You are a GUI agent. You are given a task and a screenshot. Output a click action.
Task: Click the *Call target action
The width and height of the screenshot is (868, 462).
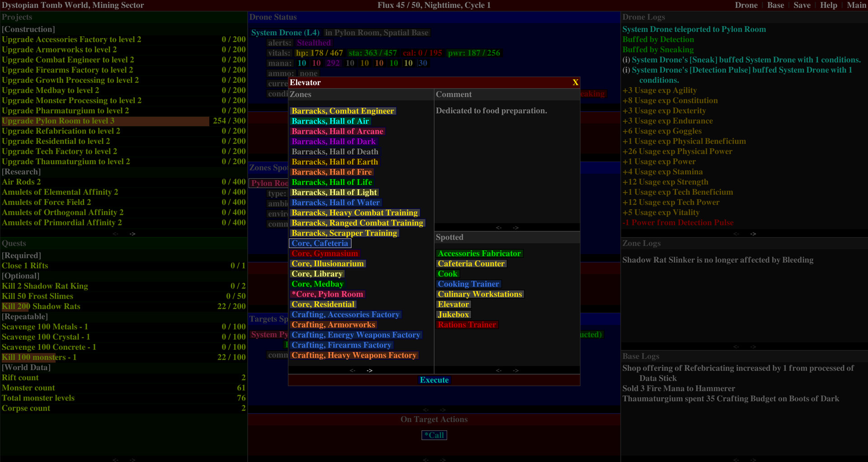pyautogui.click(x=434, y=435)
